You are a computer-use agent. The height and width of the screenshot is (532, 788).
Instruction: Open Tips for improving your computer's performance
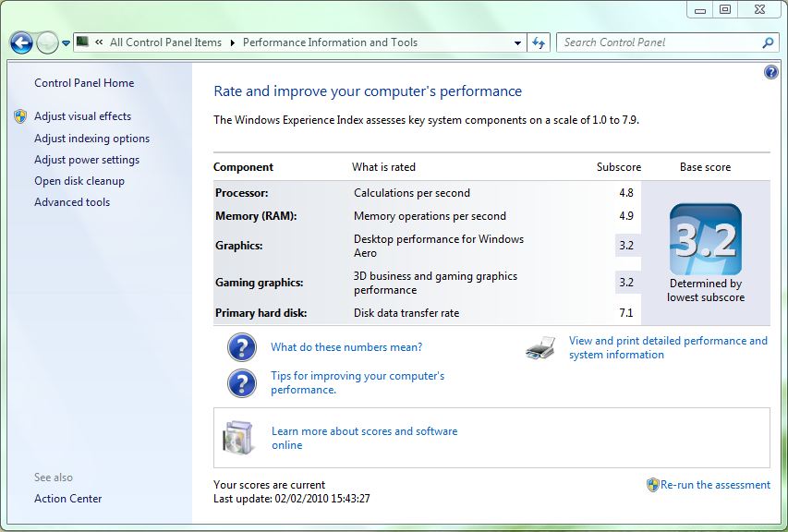pos(358,382)
